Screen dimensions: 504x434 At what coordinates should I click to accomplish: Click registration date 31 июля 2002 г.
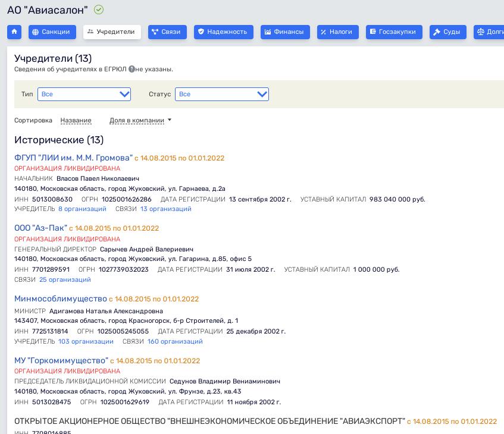click(x=251, y=269)
